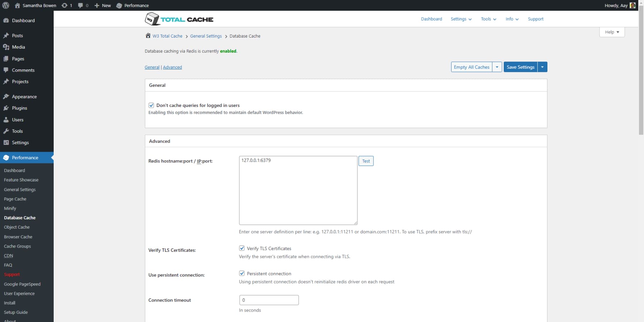Click the WordPress logo in admin bar
The height and width of the screenshot is (322, 644).
pyautogui.click(x=5, y=5)
